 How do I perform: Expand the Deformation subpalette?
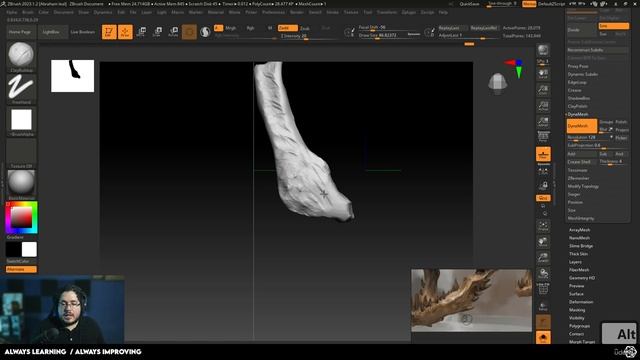[581, 302]
